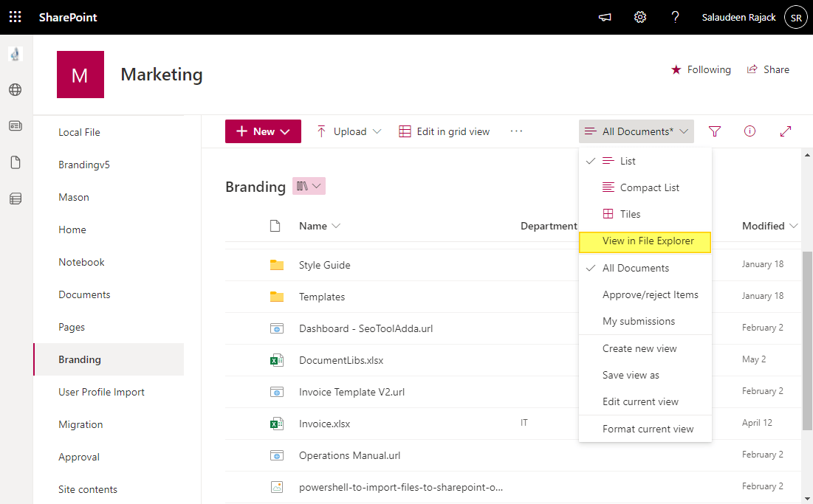Select Compact List from the view menu
This screenshot has height=504, width=813.
click(x=645, y=187)
